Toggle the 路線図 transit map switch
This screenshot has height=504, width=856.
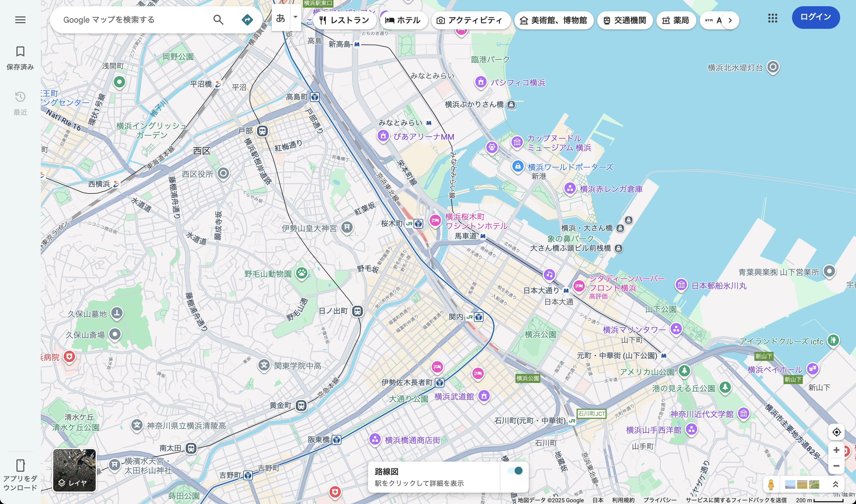tap(515, 471)
